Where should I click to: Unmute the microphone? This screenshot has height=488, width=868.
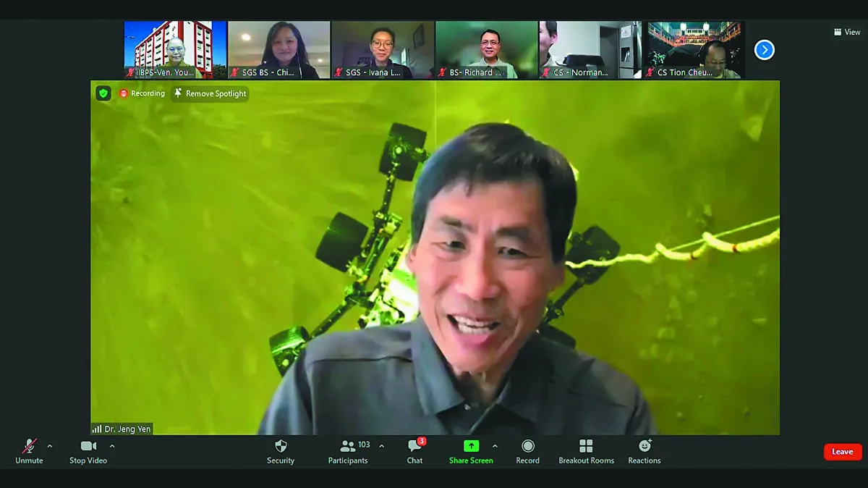point(29,451)
